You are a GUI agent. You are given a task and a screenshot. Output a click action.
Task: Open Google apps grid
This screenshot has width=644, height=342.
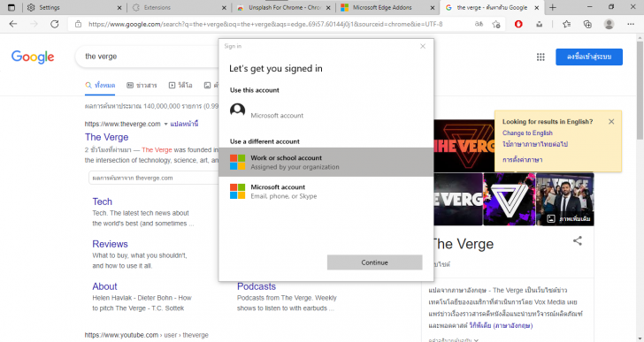540,57
